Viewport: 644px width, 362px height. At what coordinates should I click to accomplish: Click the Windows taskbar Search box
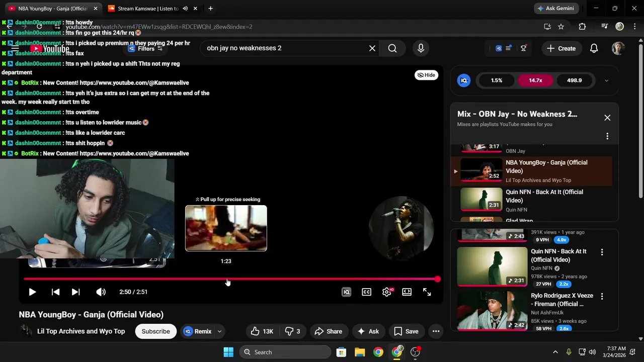point(285,352)
